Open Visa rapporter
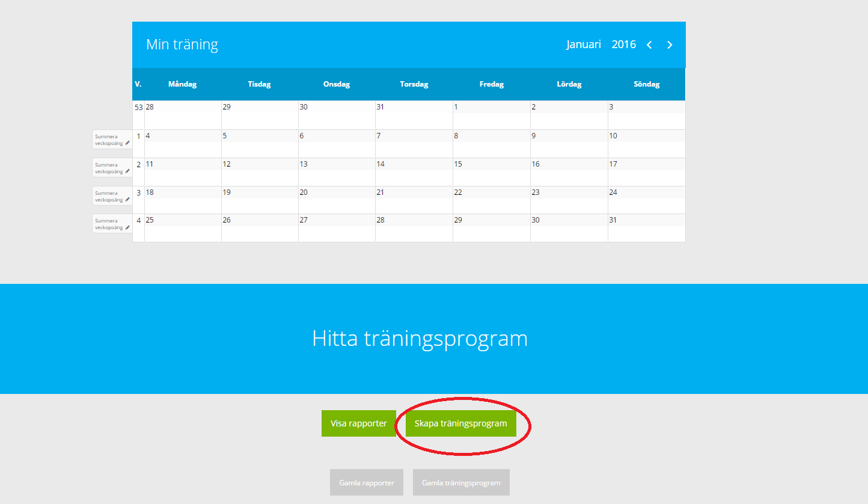Viewport: 868px width, 504px height. [x=358, y=423]
